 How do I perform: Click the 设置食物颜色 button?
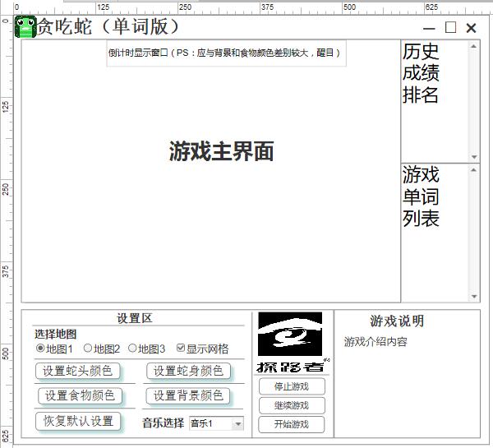click(x=80, y=395)
